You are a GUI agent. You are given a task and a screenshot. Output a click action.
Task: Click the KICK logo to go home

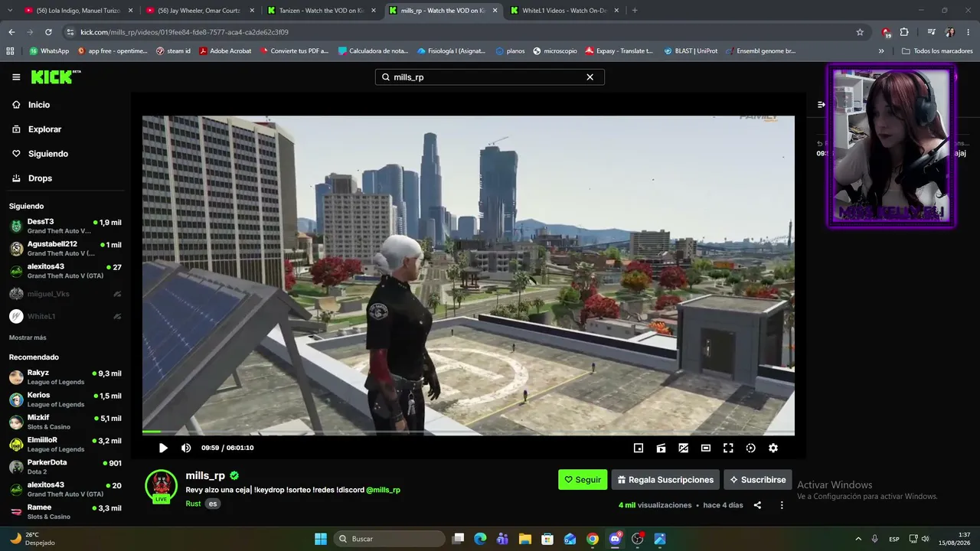pos(55,77)
